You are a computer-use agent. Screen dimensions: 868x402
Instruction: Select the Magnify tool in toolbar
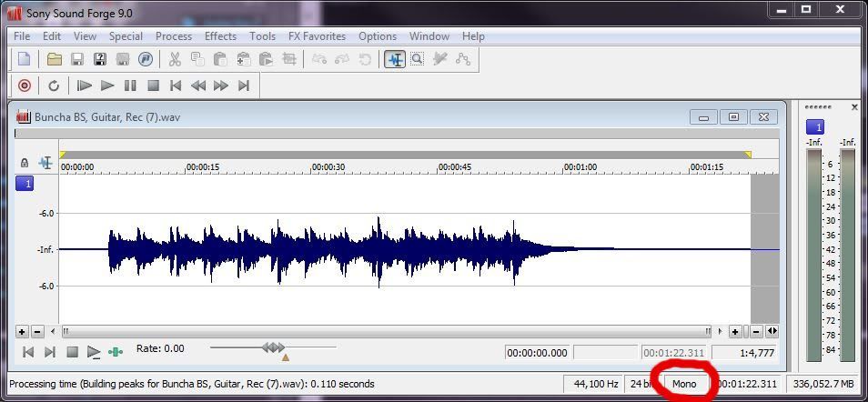[x=418, y=59]
